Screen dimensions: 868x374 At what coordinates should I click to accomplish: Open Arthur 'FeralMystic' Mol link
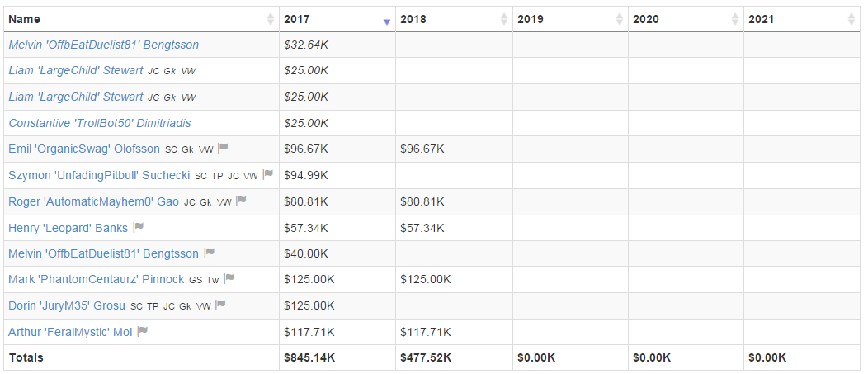point(70,332)
